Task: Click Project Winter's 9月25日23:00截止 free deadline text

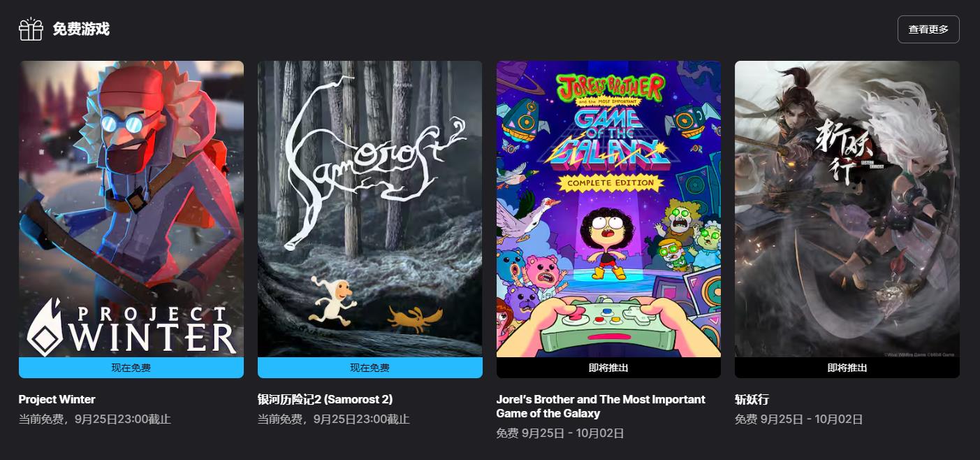Action: tap(122, 419)
